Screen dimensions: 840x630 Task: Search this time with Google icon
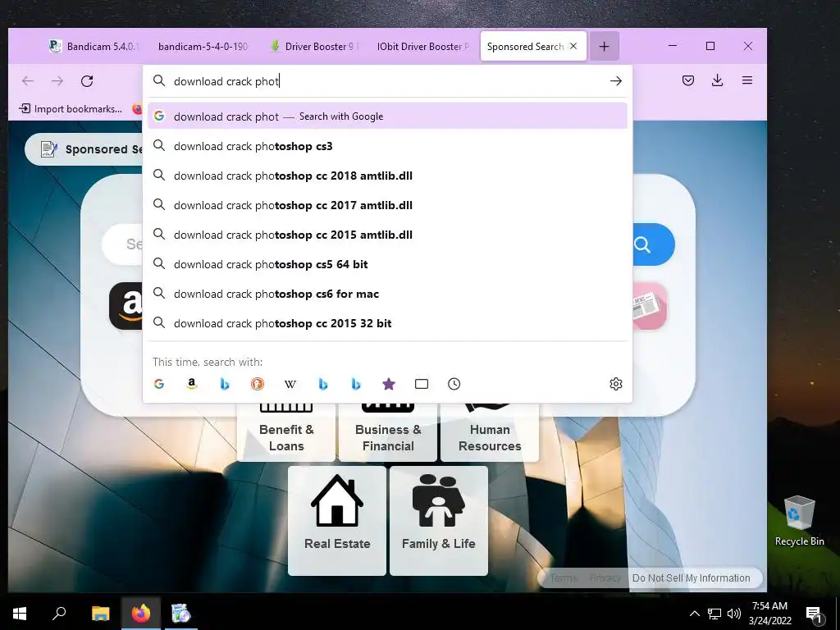click(x=158, y=384)
